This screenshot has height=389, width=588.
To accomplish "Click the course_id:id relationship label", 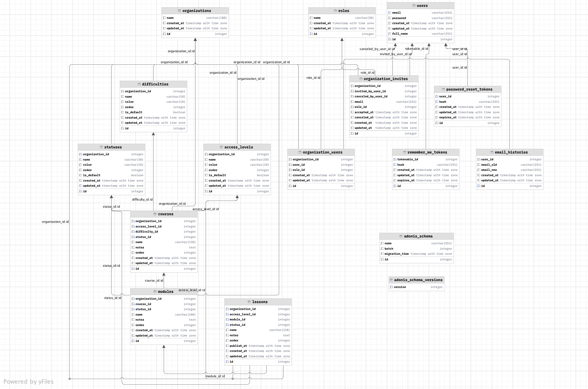I will (x=154, y=281).
